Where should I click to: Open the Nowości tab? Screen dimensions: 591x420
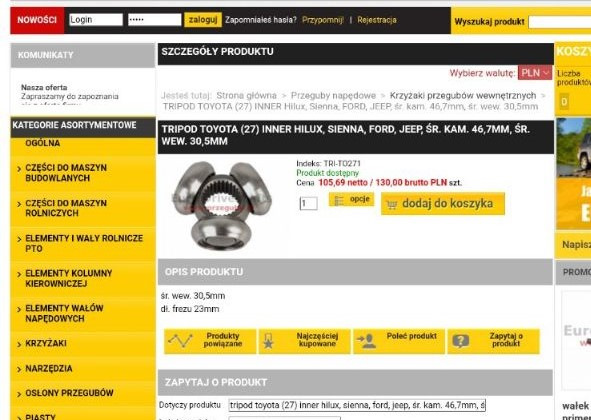[x=37, y=20]
